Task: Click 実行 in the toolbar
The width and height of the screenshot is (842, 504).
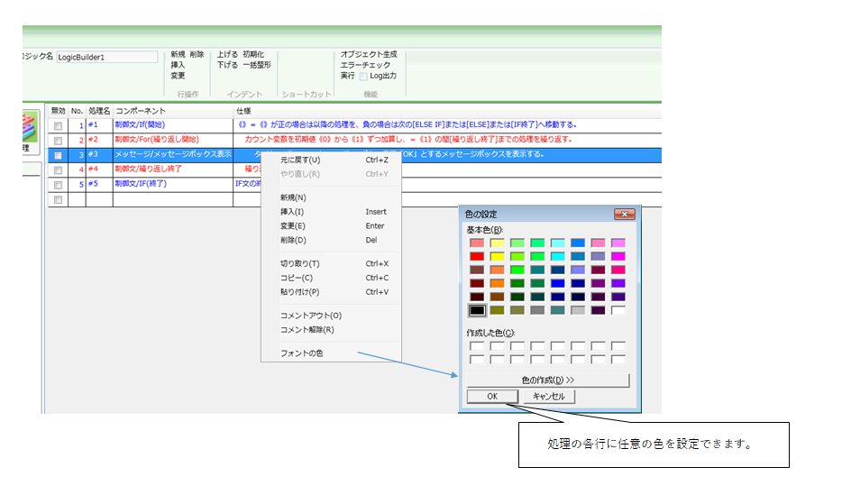Action: [x=347, y=76]
